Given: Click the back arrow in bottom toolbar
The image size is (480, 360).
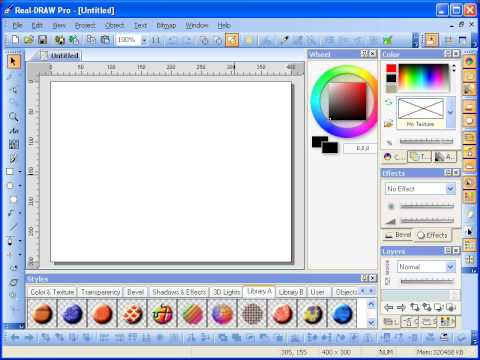Looking at the screenshot, I should pos(15,338).
